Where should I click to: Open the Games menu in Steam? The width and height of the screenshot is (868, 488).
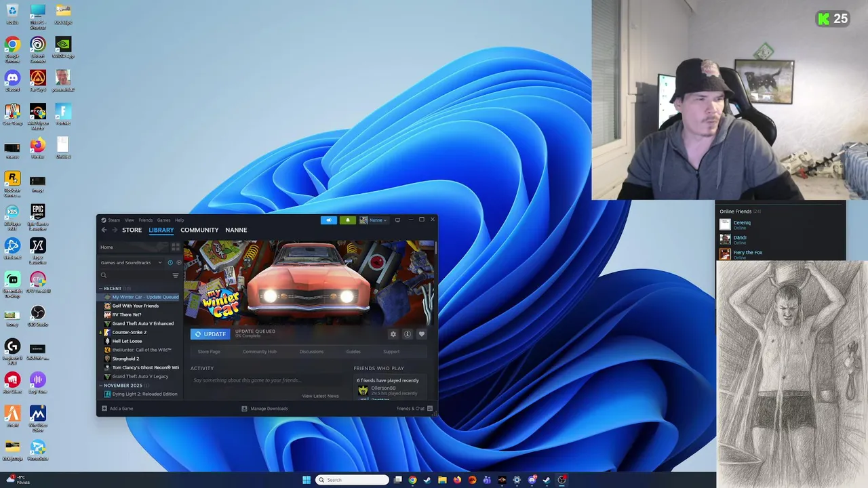click(163, 220)
